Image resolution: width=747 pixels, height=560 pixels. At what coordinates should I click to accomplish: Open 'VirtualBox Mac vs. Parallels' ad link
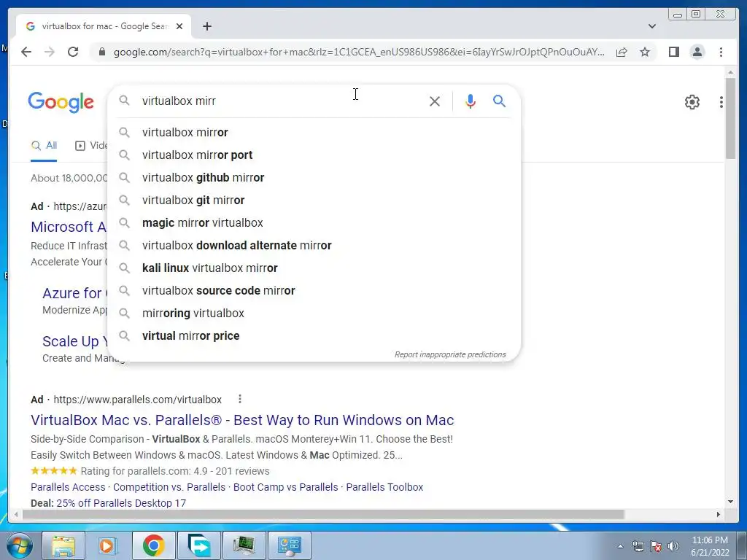242,420
